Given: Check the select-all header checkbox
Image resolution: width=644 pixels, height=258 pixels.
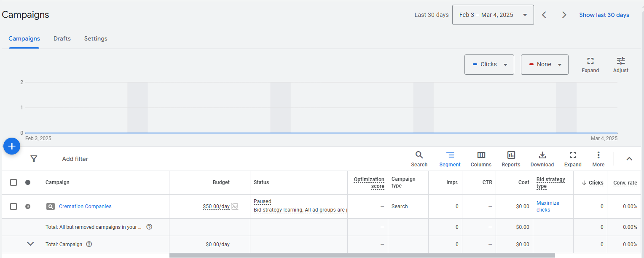Looking at the screenshot, I should tap(13, 182).
